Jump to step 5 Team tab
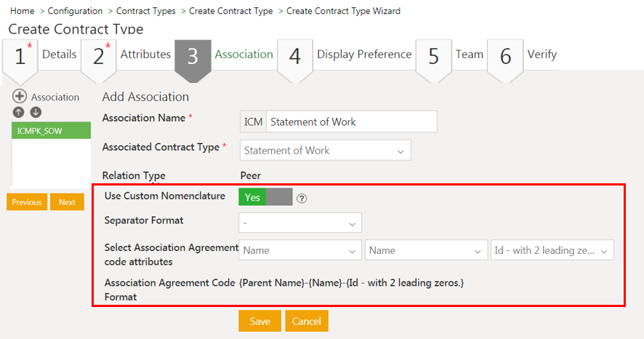 (x=450, y=55)
